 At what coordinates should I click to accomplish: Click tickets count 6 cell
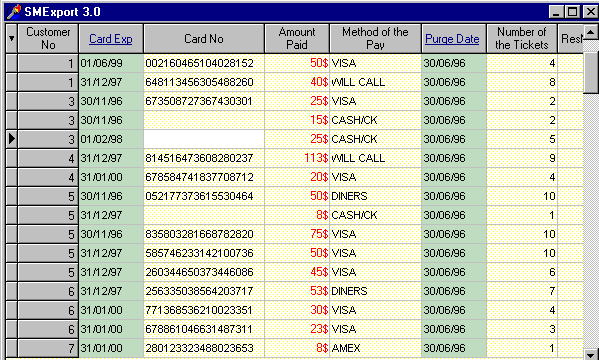521,272
